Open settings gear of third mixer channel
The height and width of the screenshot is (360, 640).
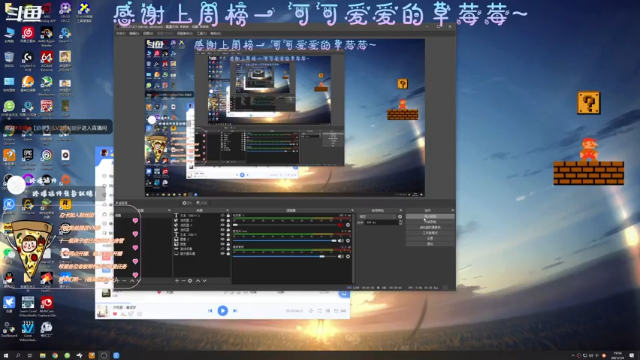[348, 256]
